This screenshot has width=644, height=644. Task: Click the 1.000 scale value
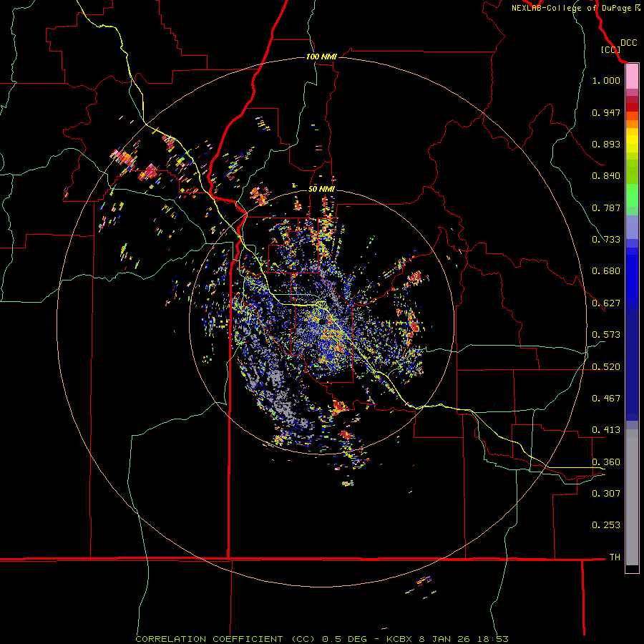coord(606,80)
